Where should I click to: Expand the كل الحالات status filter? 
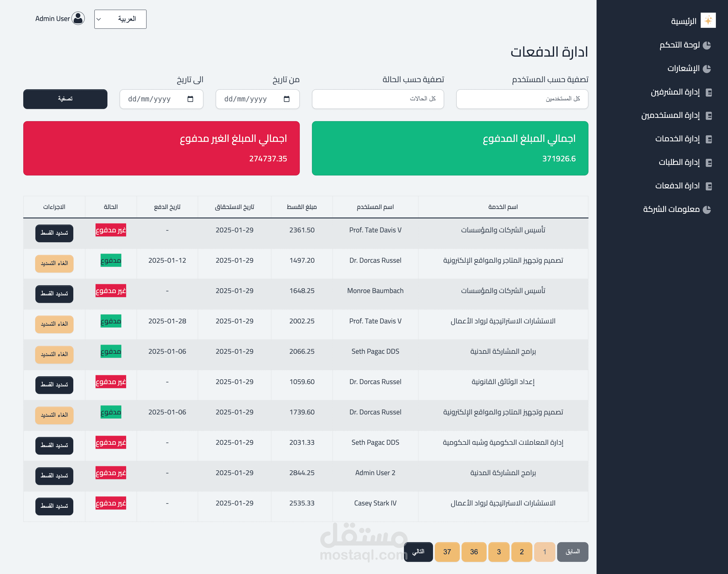378,99
